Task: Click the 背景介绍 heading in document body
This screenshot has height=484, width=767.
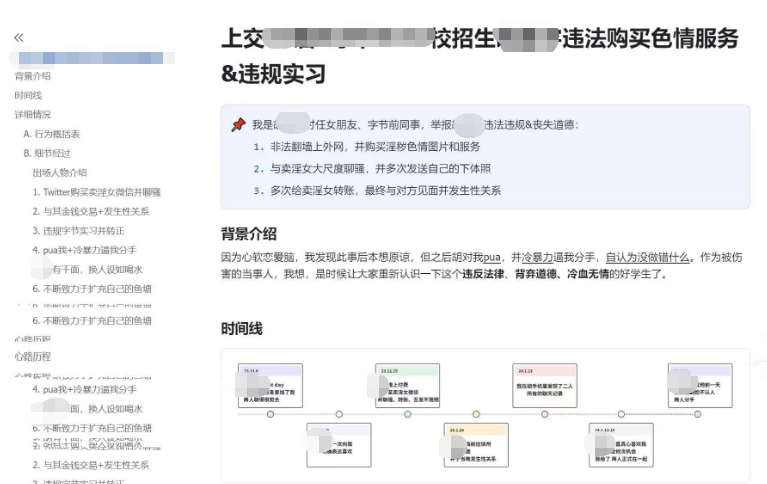Action: click(x=249, y=234)
